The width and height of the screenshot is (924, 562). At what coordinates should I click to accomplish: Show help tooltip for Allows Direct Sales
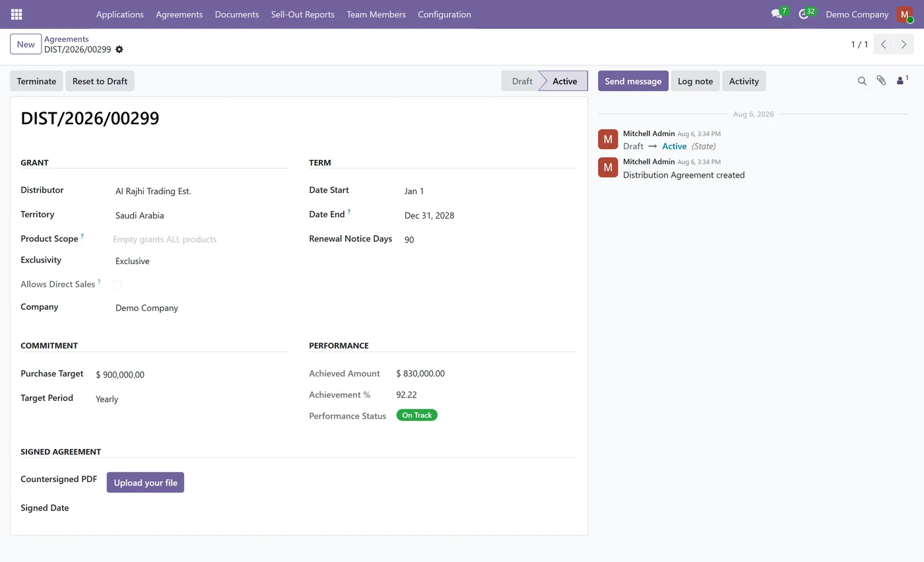pyautogui.click(x=99, y=281)
